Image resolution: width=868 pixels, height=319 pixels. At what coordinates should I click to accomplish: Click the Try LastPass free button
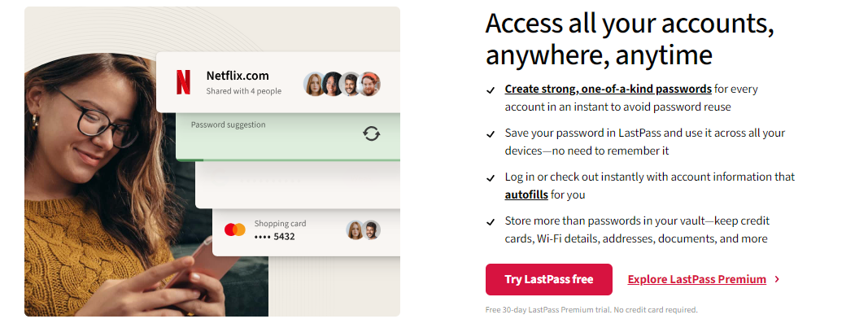click(x=548, y=279)
